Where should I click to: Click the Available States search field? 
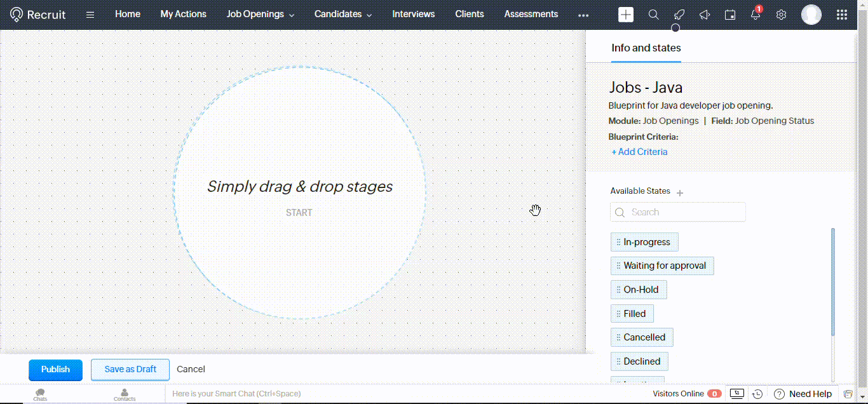pos(678,212)
